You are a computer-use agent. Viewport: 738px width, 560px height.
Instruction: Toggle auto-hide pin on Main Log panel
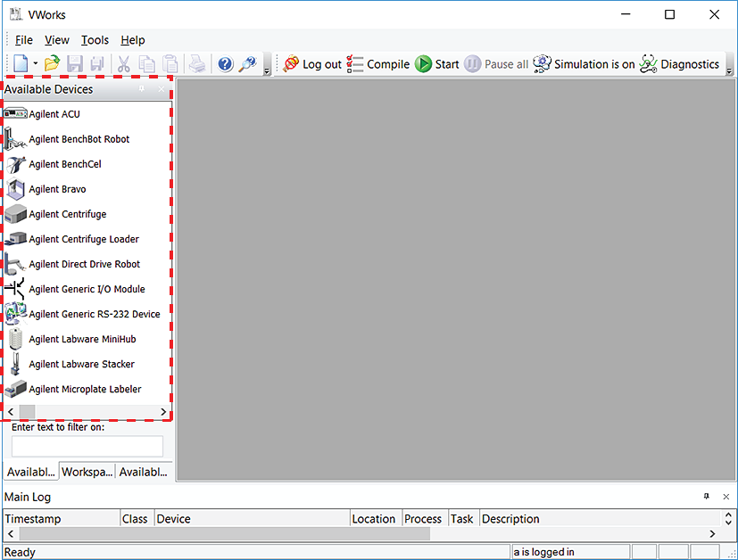(x=707, y=497)
